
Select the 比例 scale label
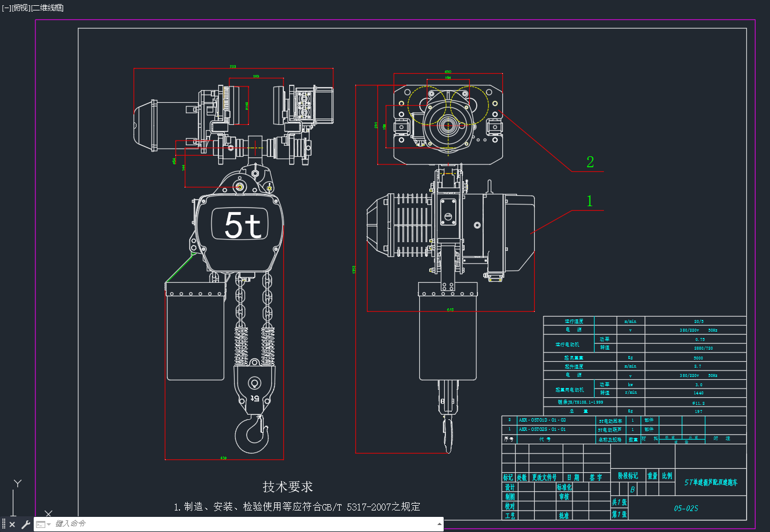click(667, 476)
